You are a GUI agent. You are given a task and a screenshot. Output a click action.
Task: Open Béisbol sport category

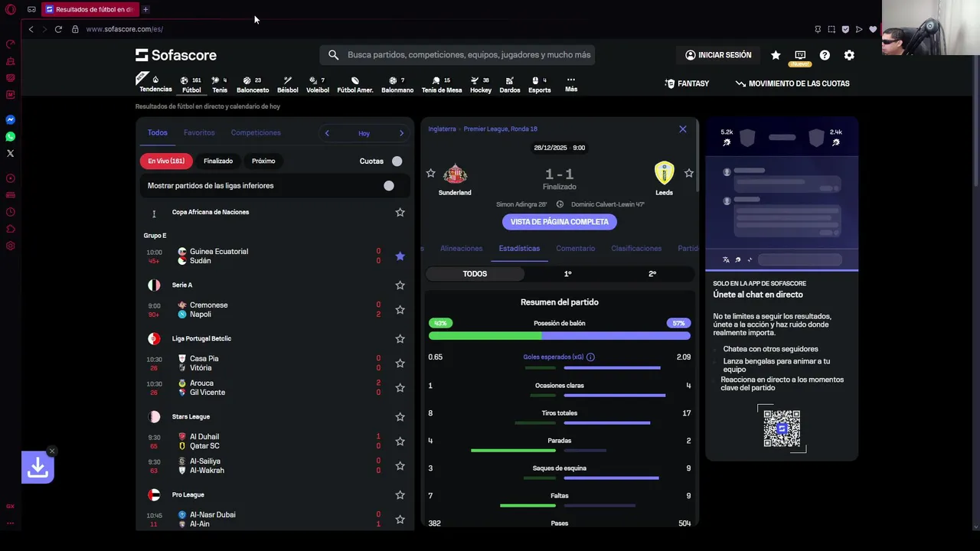coord(288,84)
